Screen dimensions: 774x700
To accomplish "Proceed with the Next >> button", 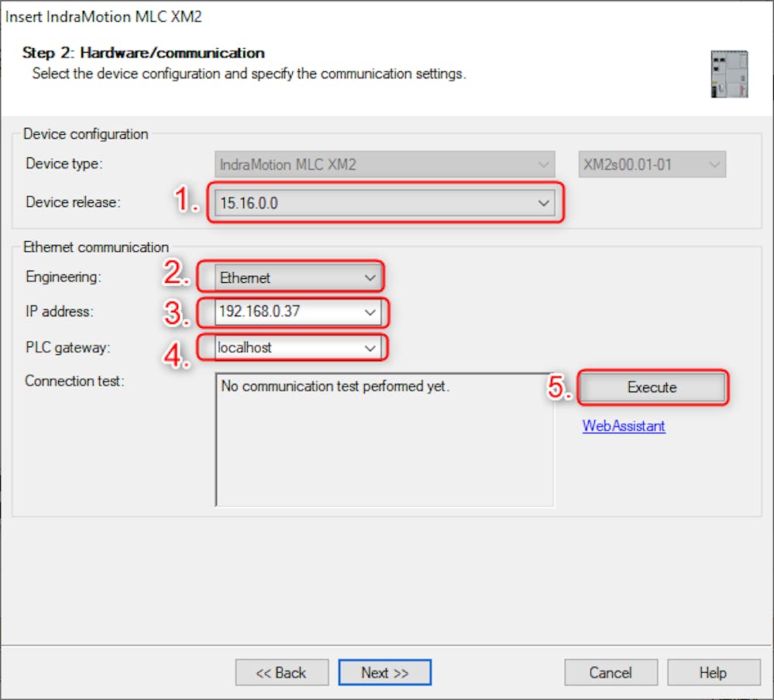I will click(x=384, y=672).
